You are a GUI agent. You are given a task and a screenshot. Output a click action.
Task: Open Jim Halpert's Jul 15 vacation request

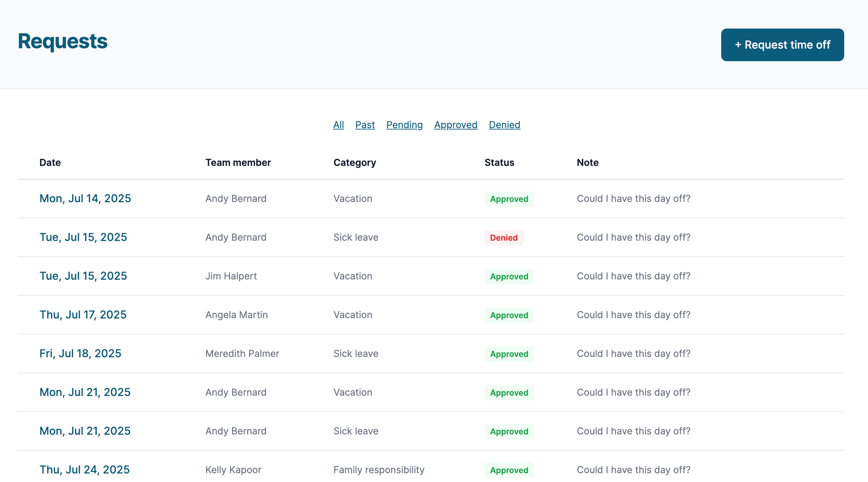pos(83,276)
